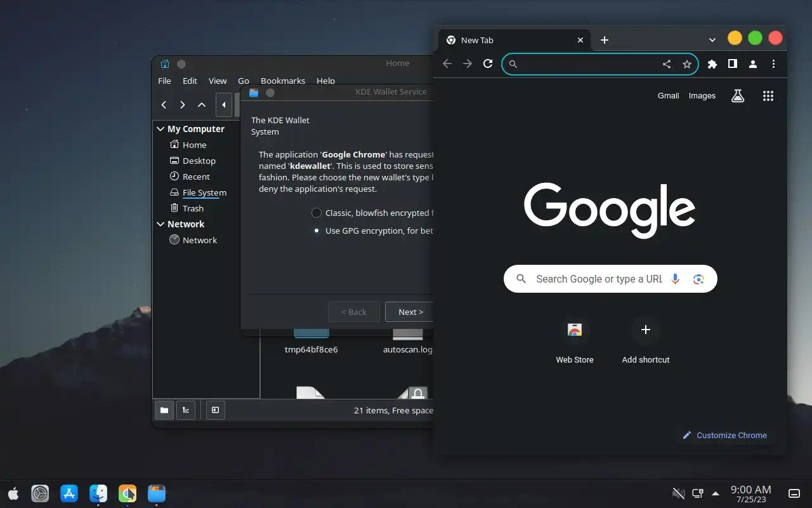Open network connection tray icon
The image size is (812, 508).
697,493
